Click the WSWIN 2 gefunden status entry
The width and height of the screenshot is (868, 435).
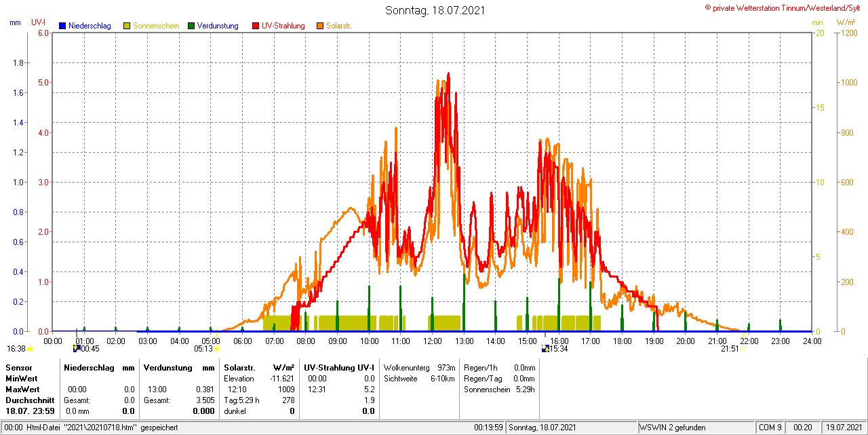tap(673, 428)
